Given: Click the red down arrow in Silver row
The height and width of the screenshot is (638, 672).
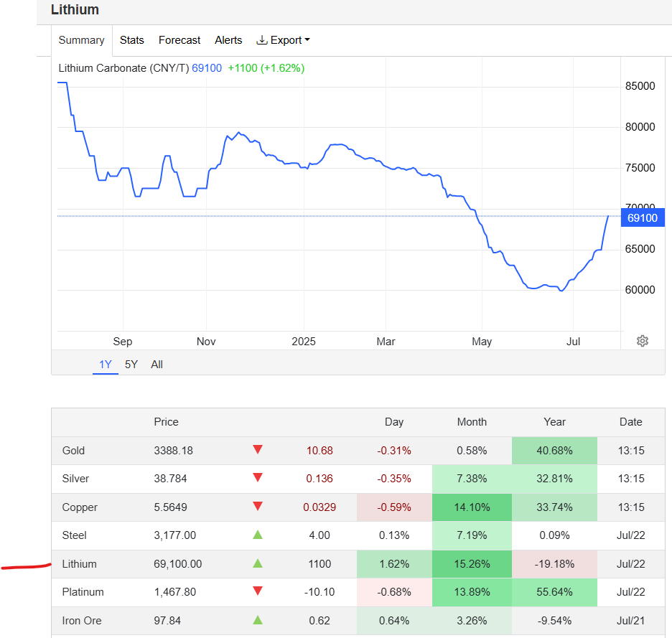Looking at the screenshot, I should click(258, 479).
